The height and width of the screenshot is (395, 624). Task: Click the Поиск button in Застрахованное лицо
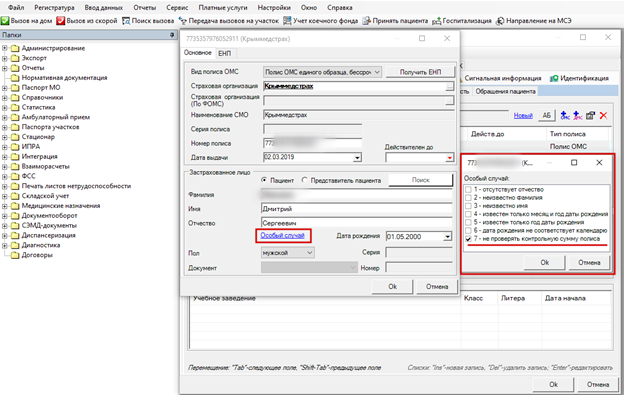point(421,180)
